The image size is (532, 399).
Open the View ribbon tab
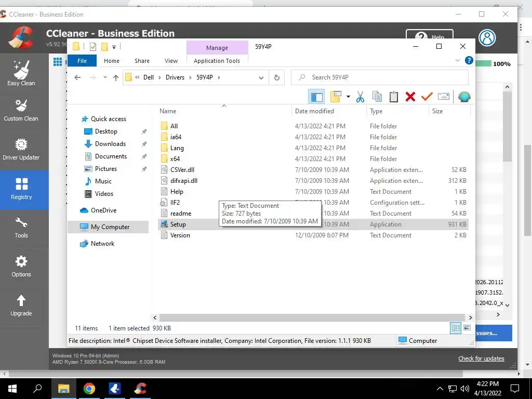click(x=171, y=61)
